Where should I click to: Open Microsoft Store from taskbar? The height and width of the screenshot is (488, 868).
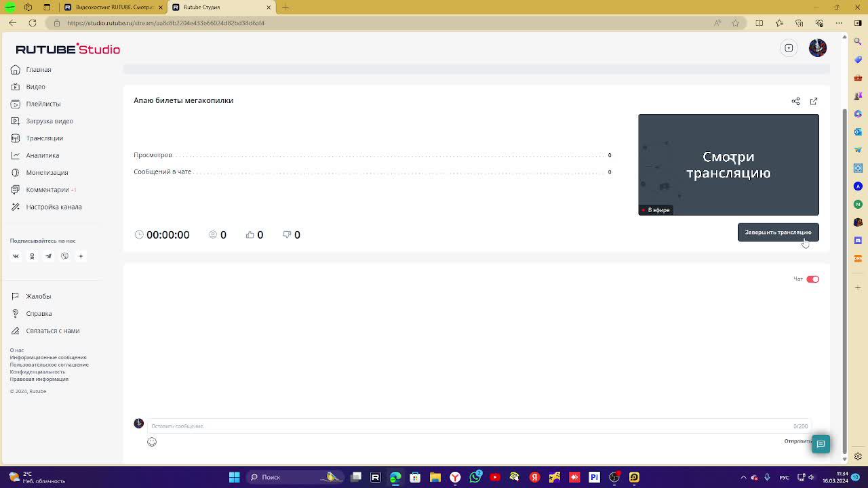415,477
